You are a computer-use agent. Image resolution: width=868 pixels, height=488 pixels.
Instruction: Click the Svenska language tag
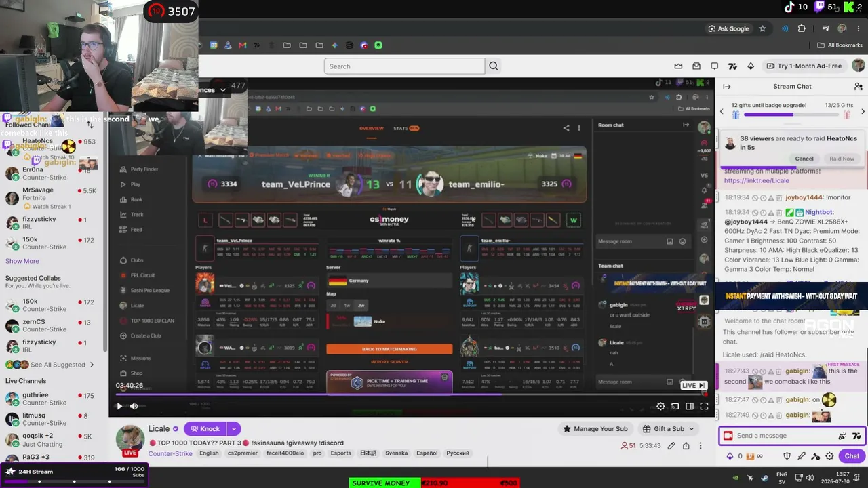[x=397, y=453]
